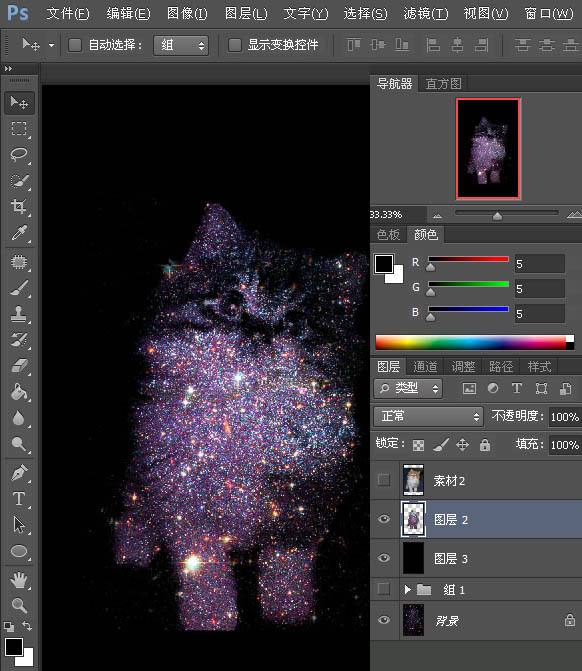
Task: Select the Clone Stamp tool
Action: click(x=19, y=314)
